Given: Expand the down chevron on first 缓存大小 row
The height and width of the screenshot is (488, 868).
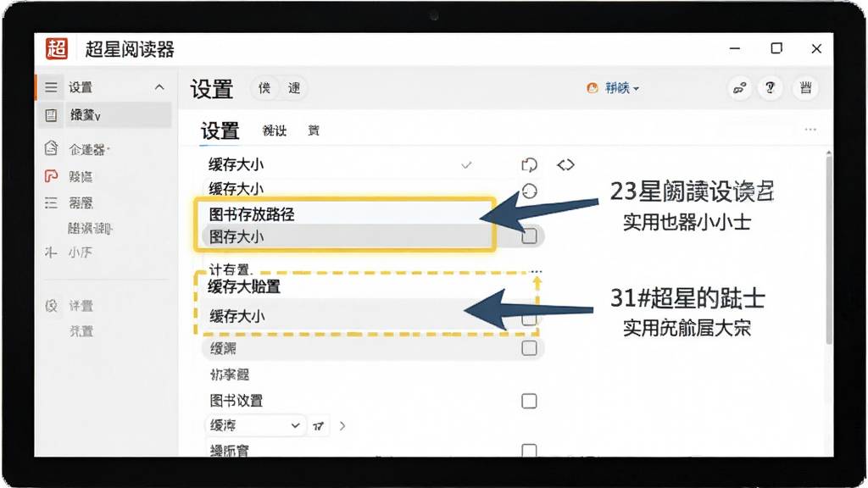Looking at the screenshot, I should point(466,165).
